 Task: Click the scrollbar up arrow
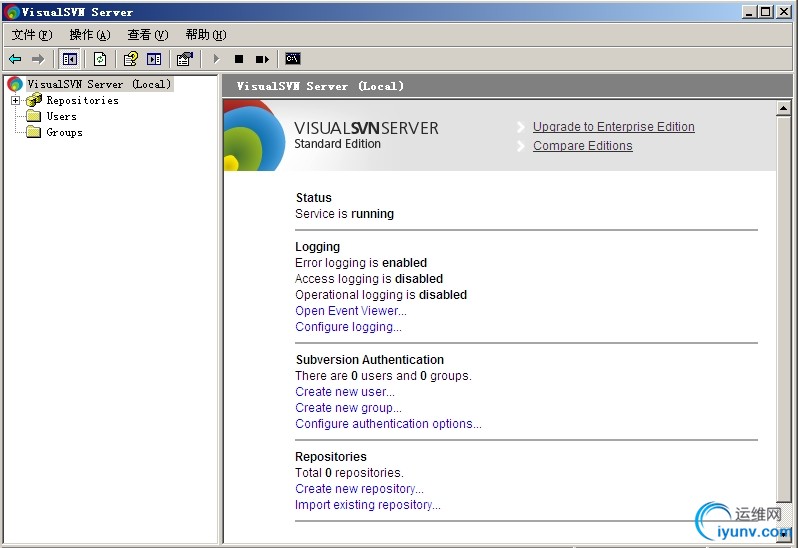coord(783,108)
